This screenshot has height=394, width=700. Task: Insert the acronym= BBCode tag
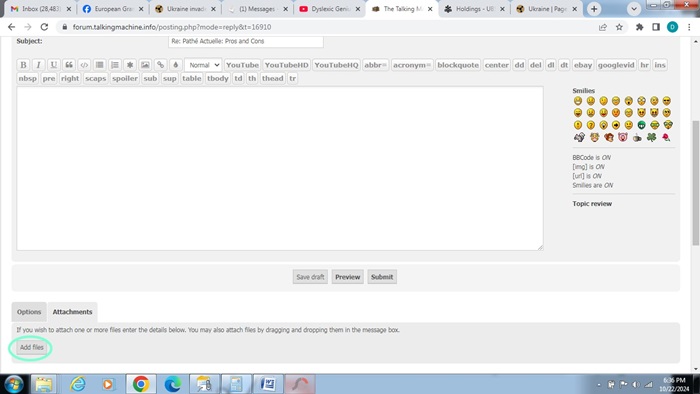412,65
